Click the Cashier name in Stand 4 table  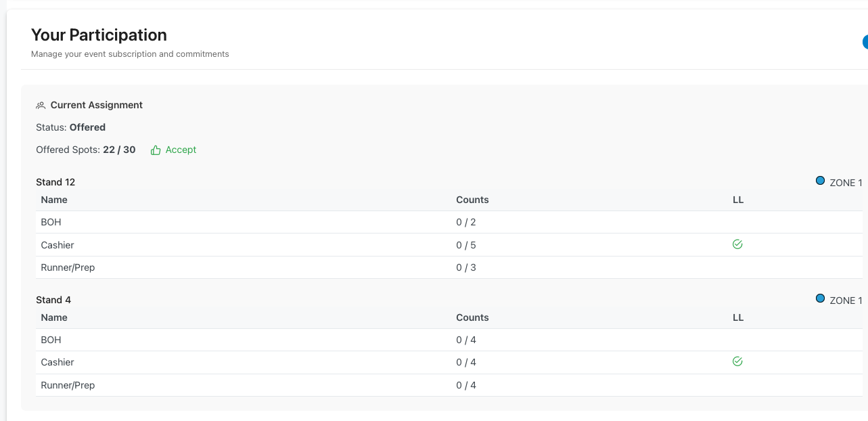(58, 362)
